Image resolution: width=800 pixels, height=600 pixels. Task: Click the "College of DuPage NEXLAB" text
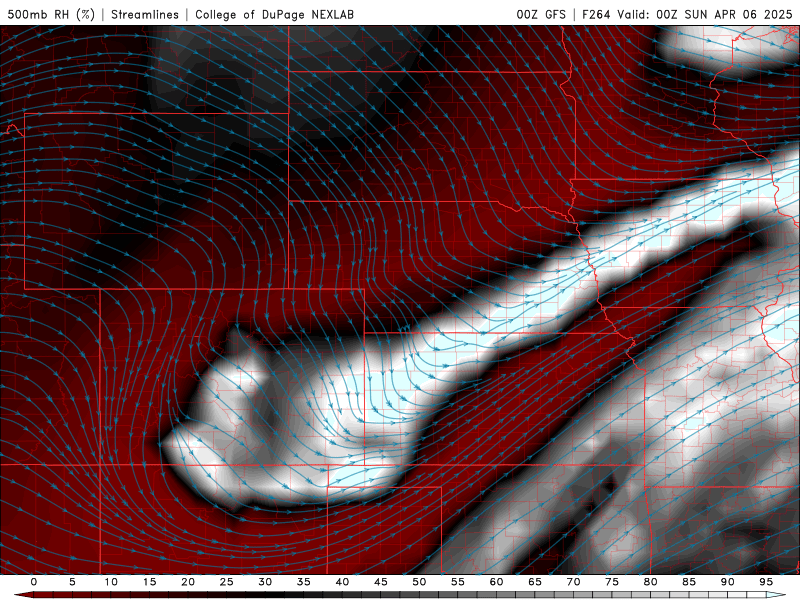(274, 14)
